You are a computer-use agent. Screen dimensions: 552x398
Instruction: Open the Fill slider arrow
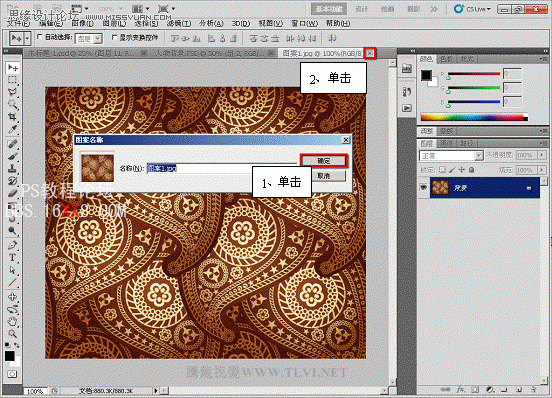coord(542,170)
